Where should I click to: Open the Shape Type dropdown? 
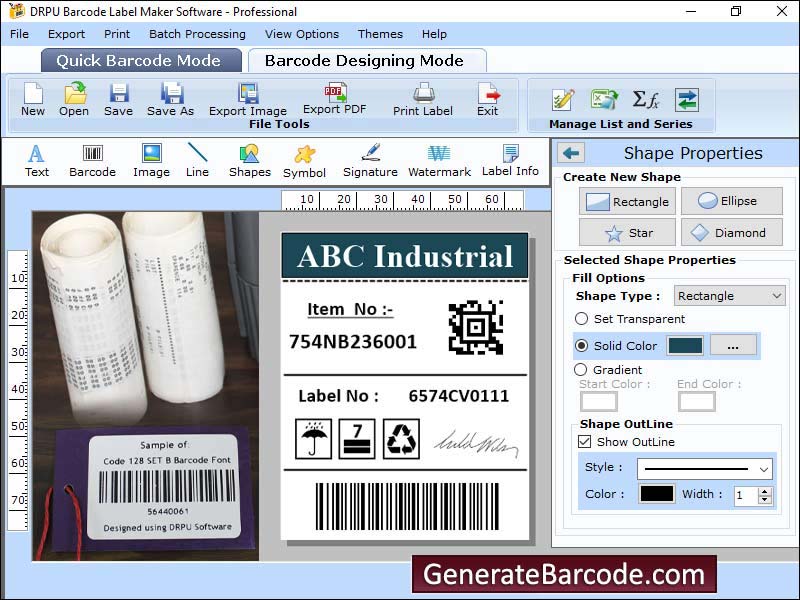click(x=730, y=296)
